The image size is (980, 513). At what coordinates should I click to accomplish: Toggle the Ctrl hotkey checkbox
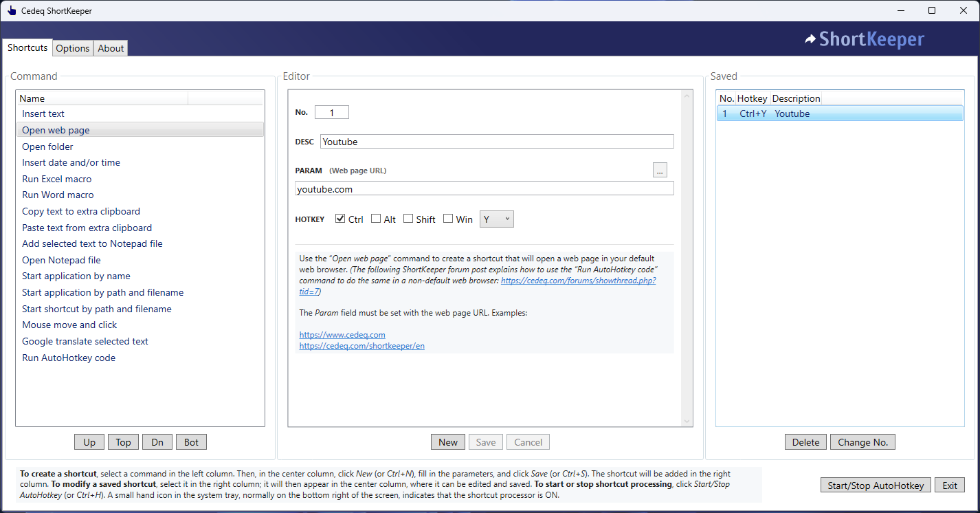point(340,219)
